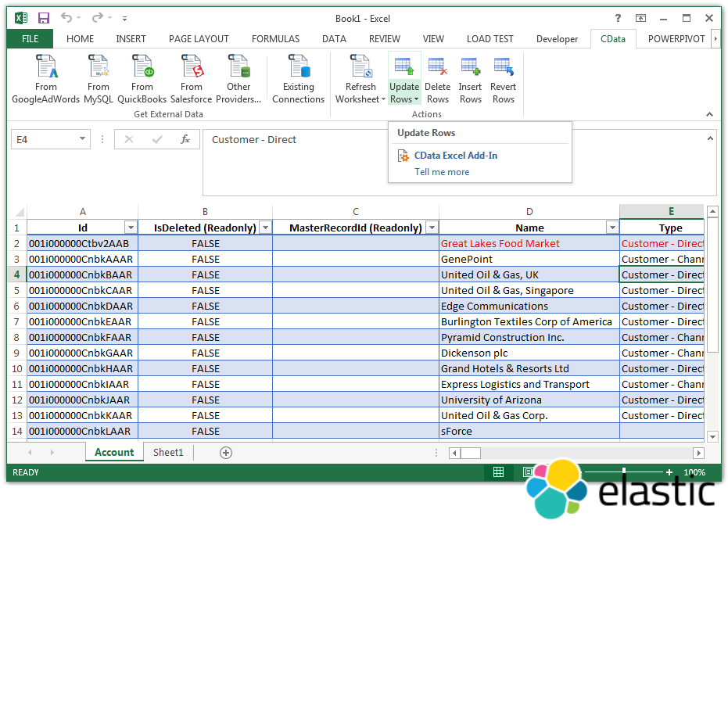This screenshot has width=728, height=728.
Task: Undo the last action
Action: click(66, 18)
